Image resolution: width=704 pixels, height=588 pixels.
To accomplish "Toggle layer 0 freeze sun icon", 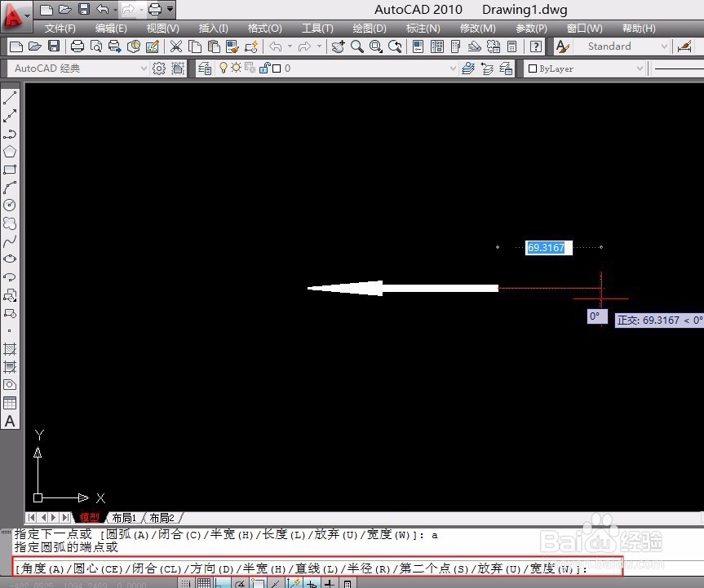I will pyautogui.click(x=237, y=68).
